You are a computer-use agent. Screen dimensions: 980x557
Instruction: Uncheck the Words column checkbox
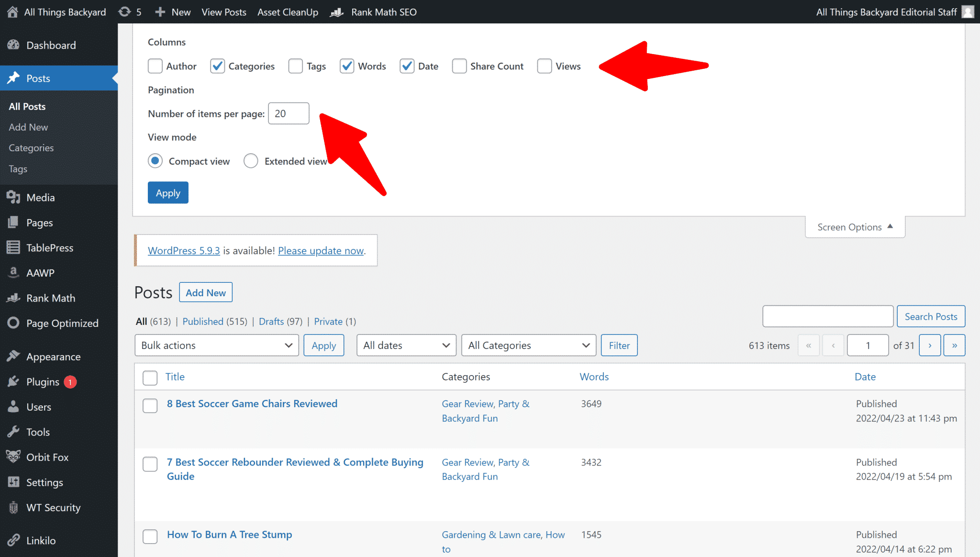click(347, 66)
